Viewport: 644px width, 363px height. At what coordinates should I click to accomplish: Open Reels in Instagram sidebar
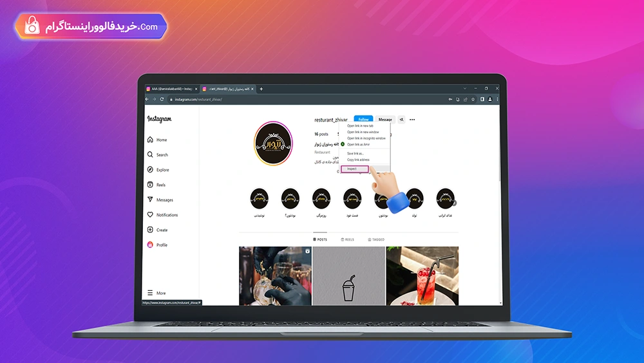click(x=156, y=185)
